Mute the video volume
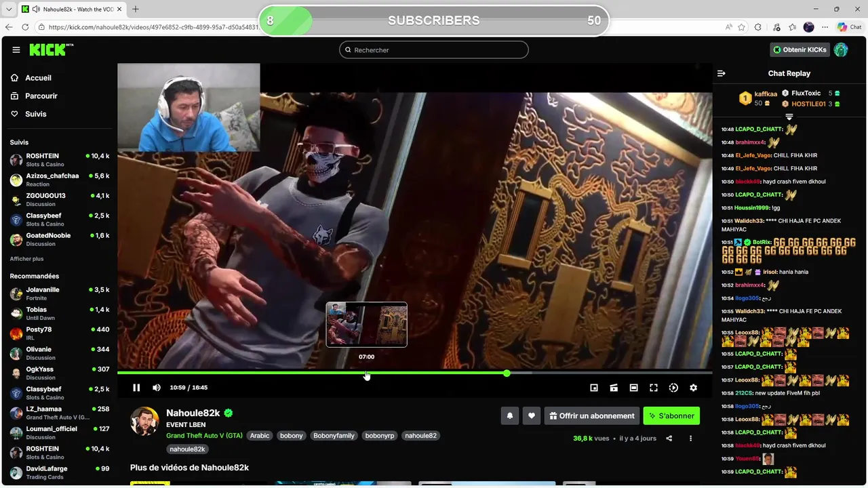Image resolution: width=868 pixels, height=488 pixels. pos(157,388)
